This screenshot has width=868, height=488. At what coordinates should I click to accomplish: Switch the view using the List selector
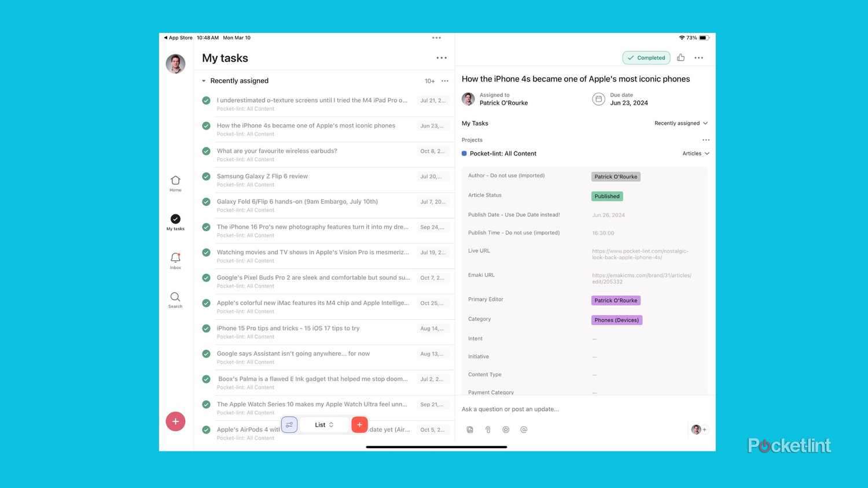pyautogui.click(x=323, y=424)
